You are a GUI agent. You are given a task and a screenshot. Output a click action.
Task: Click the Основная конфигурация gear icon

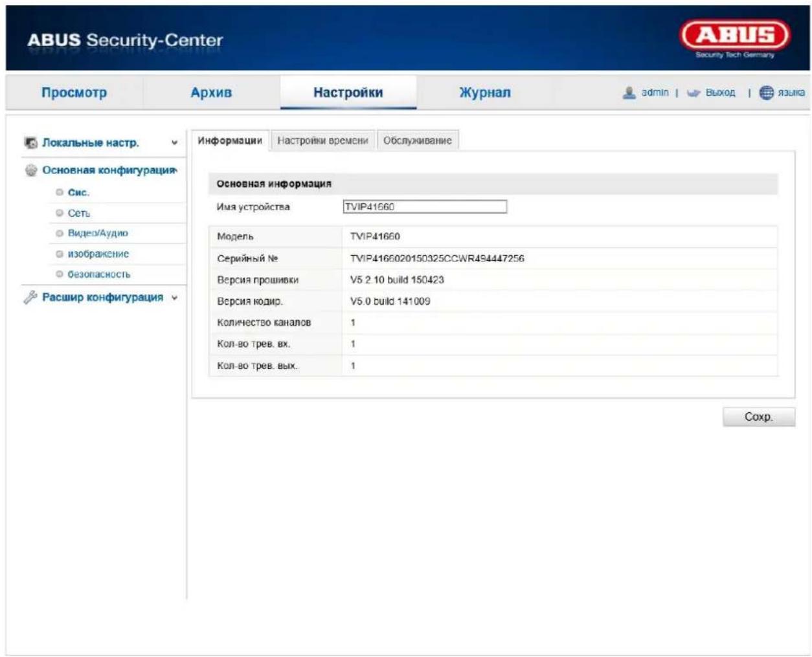point(30,170)
